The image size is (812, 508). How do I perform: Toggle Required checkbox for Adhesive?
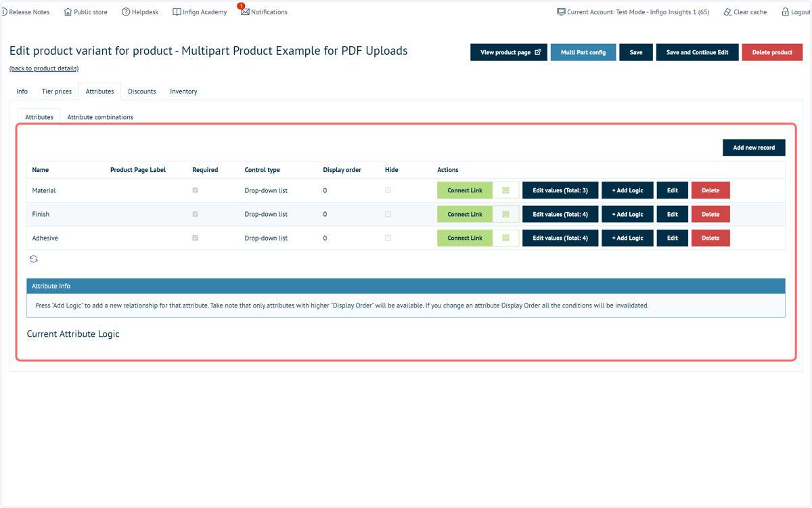point(196,238)
